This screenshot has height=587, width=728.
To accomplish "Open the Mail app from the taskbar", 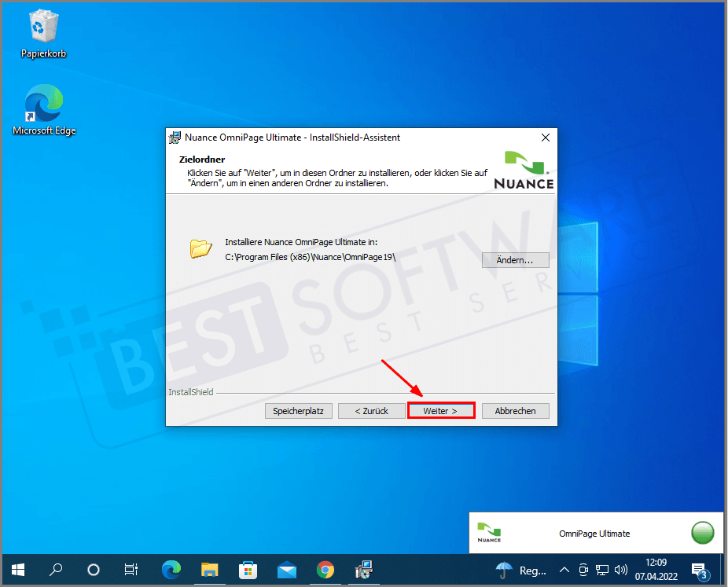I will [x=286, y=569].
